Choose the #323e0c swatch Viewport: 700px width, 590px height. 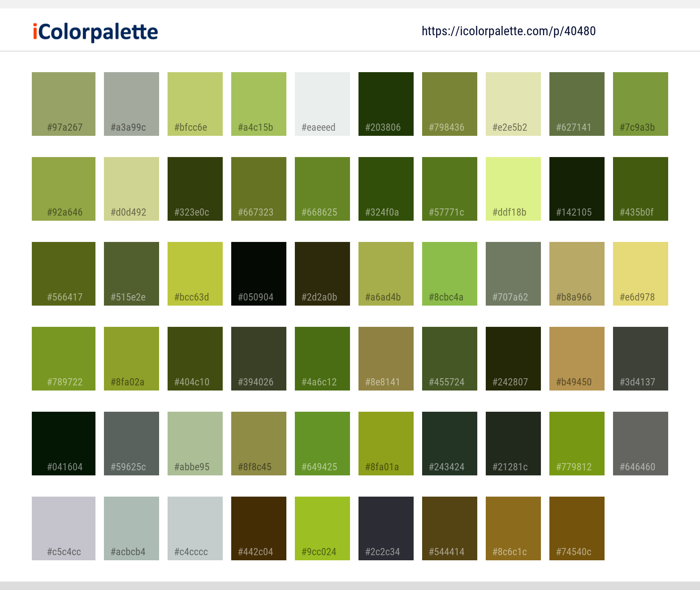coord(195,189)
